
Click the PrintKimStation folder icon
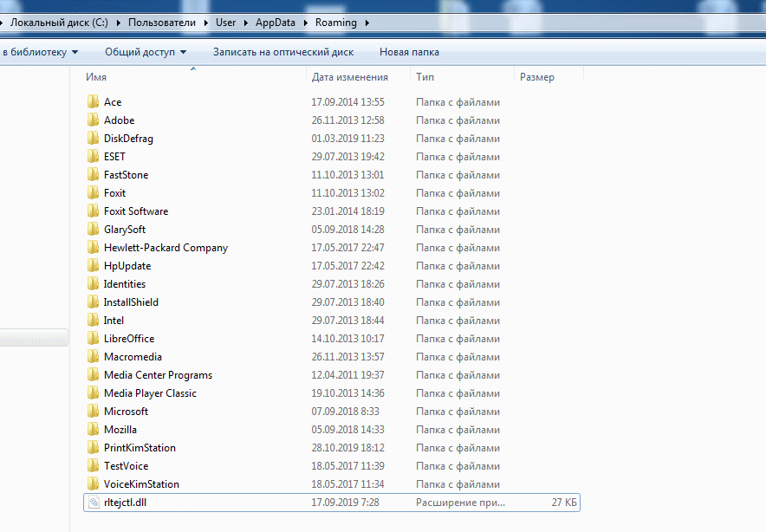coord(93,447)
